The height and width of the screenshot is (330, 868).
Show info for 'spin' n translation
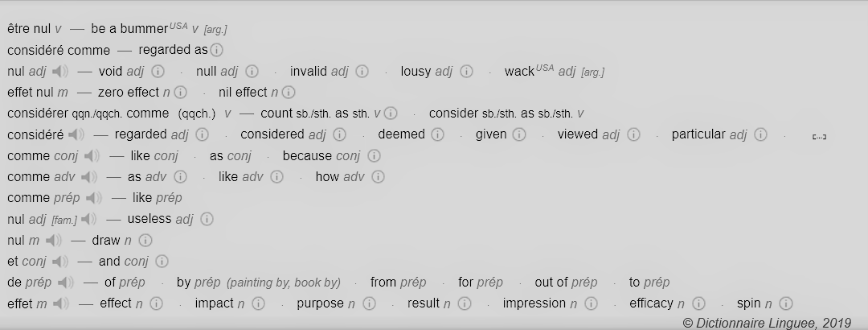click(x=785, y=303)
